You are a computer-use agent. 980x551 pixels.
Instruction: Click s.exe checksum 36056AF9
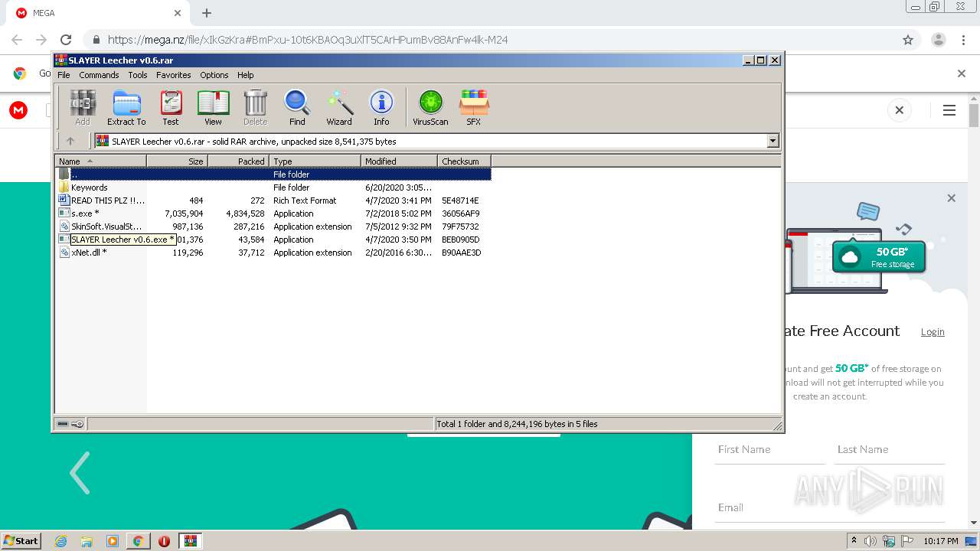coord(461,214)
